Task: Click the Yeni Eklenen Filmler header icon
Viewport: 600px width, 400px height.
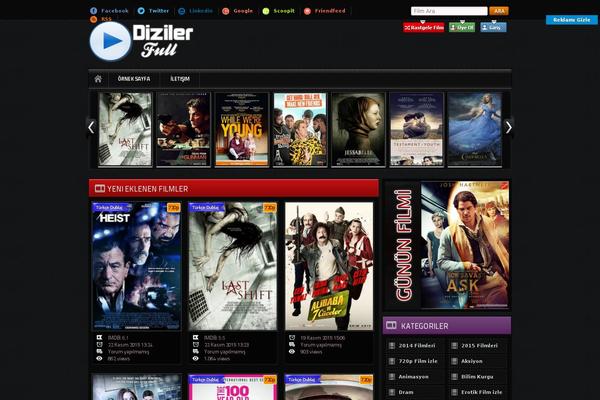Action: [100, 188]
